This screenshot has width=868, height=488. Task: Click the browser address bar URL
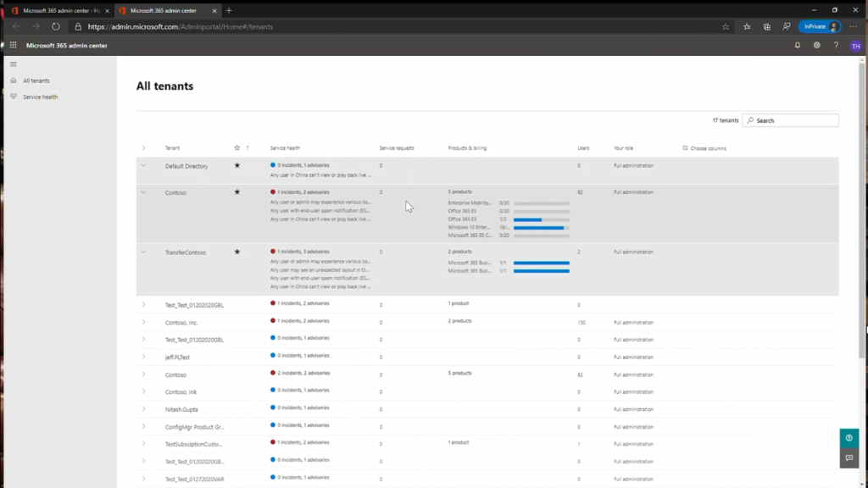point(181,26)
